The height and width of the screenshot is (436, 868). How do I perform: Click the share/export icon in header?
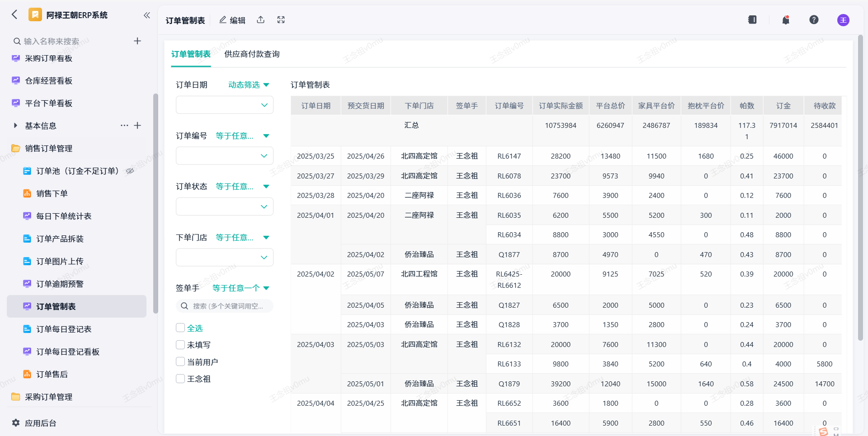point(261,20)
